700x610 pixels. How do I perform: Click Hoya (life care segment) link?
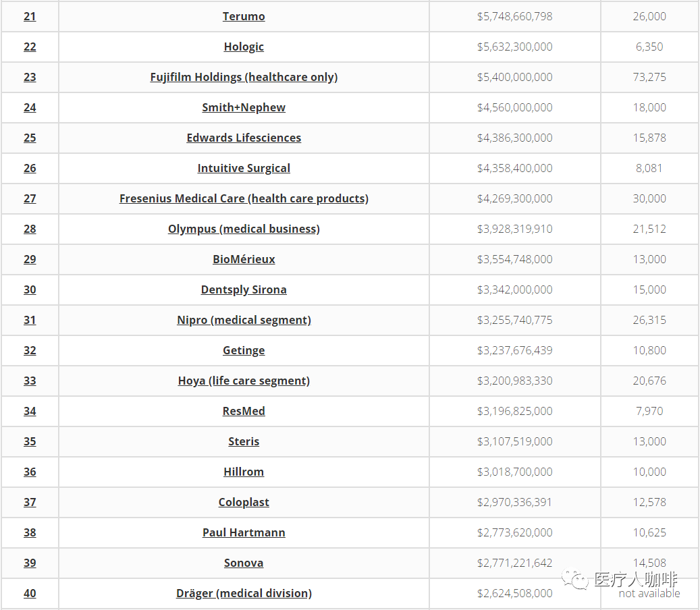click(x=244, y=381)
